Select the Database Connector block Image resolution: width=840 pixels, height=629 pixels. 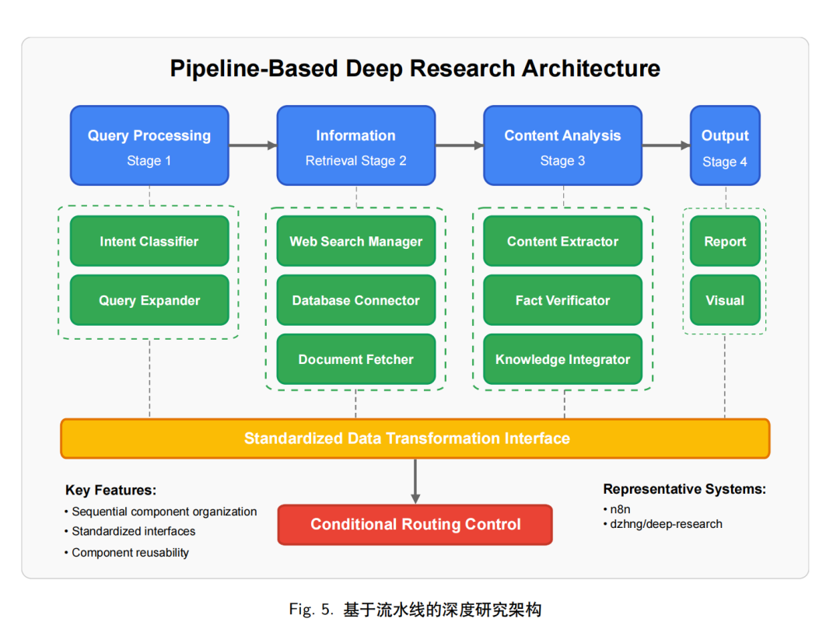click(355, 300)
